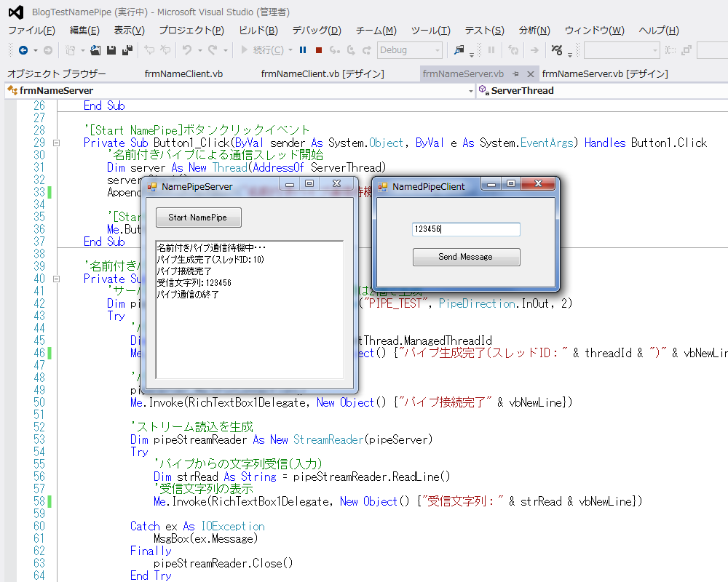Click the Step Into debug icon
Image resolution: width=728 pixels, height=582 pixels.
335,50
